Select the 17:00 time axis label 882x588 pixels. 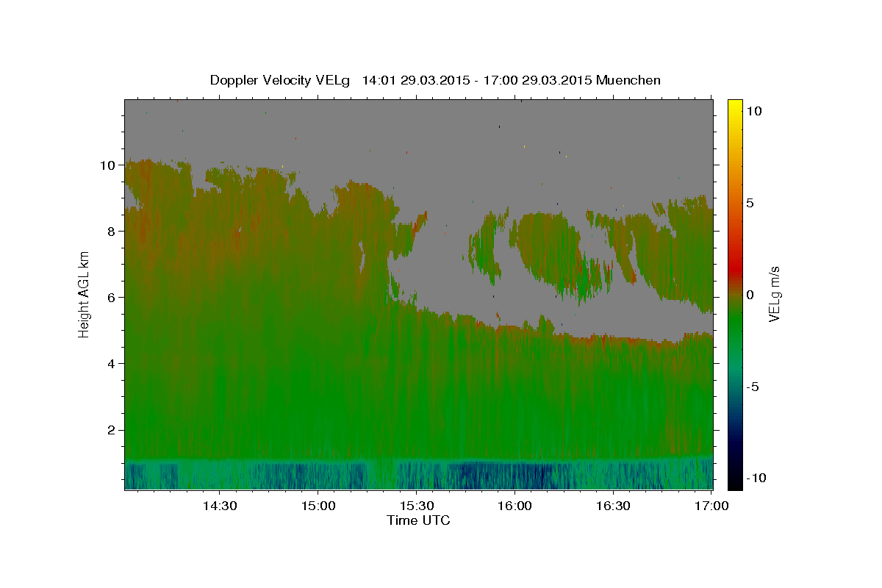point(711,506)
